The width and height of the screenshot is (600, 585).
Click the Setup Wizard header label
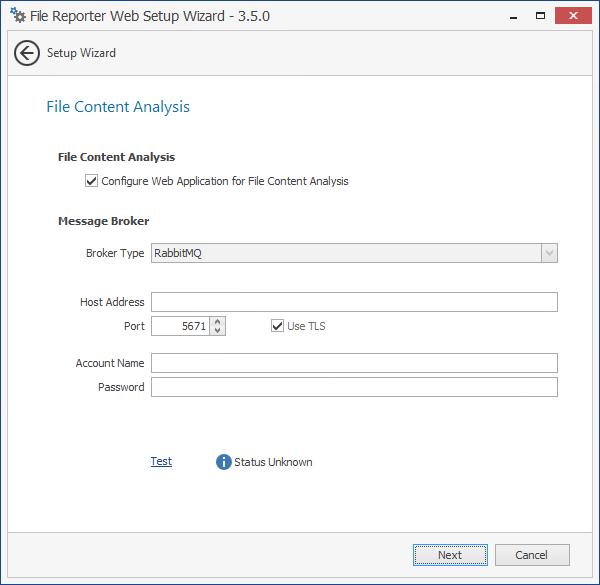(x=81, y=53)
